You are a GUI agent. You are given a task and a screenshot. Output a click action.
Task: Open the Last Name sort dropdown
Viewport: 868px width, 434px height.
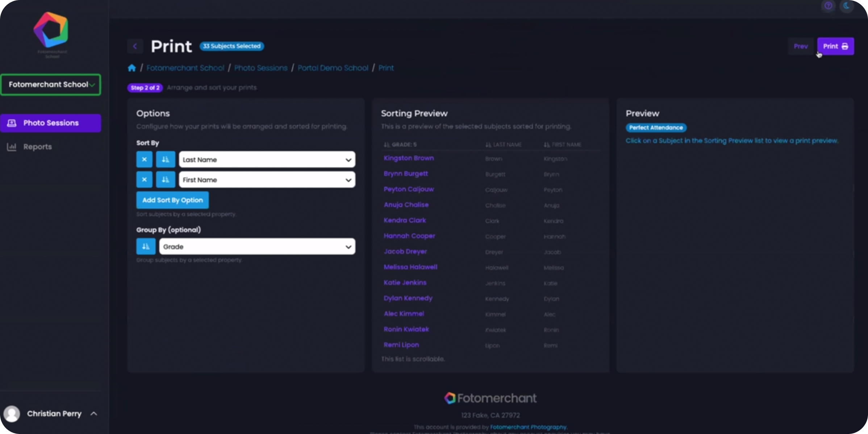(x=267, y=160)
